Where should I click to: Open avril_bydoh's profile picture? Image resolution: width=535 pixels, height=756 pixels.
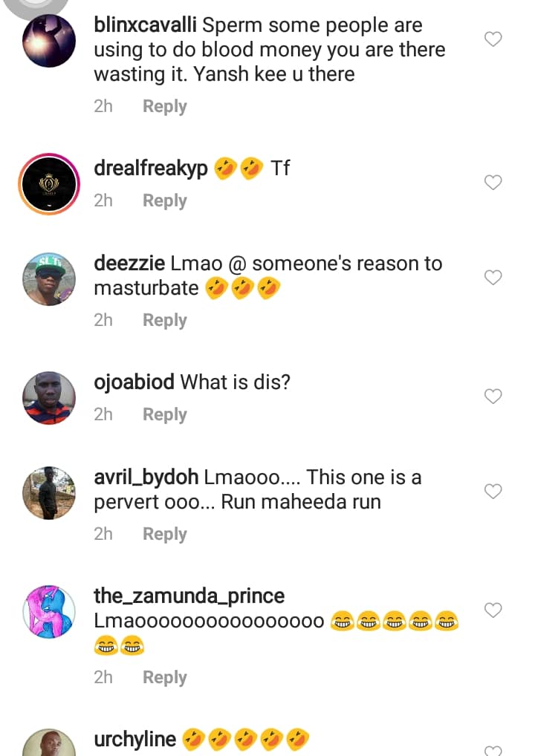pos(49,492)
